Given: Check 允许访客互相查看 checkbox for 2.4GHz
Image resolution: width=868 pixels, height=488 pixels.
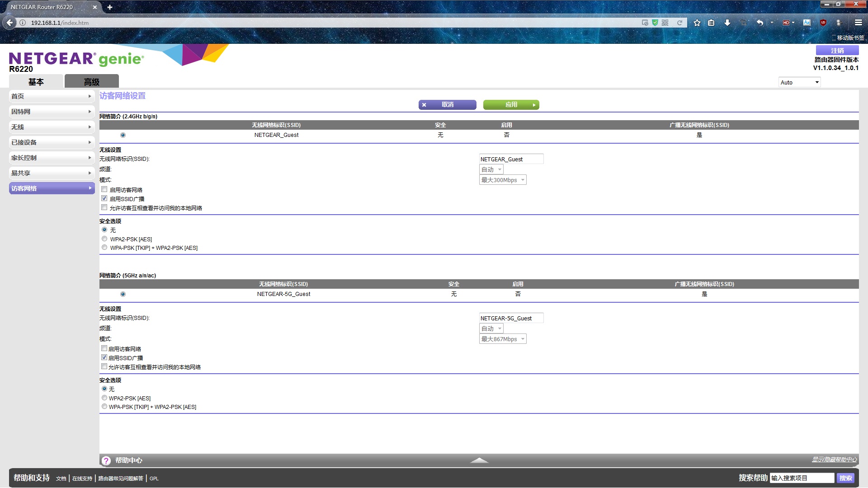Looking at the screenshot, I should [x=104, y=207].
